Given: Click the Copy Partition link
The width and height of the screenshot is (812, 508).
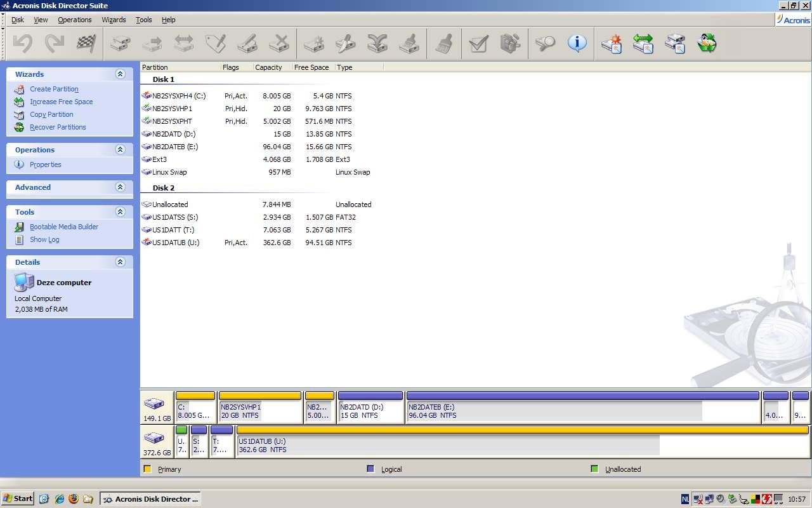Looking at the screenshot, I should pos(51,114).
